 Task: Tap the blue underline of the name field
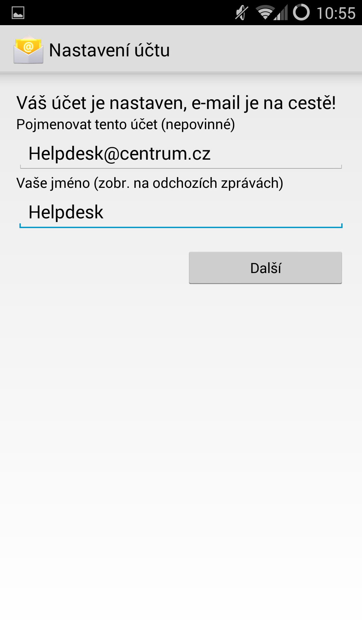tap(181, 227)
